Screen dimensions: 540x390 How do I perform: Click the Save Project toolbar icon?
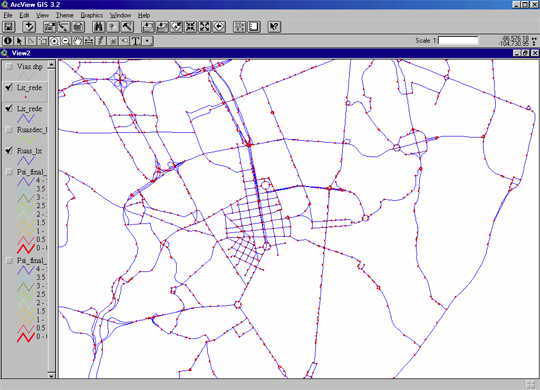pyautogui.click(x=9, y=27)
